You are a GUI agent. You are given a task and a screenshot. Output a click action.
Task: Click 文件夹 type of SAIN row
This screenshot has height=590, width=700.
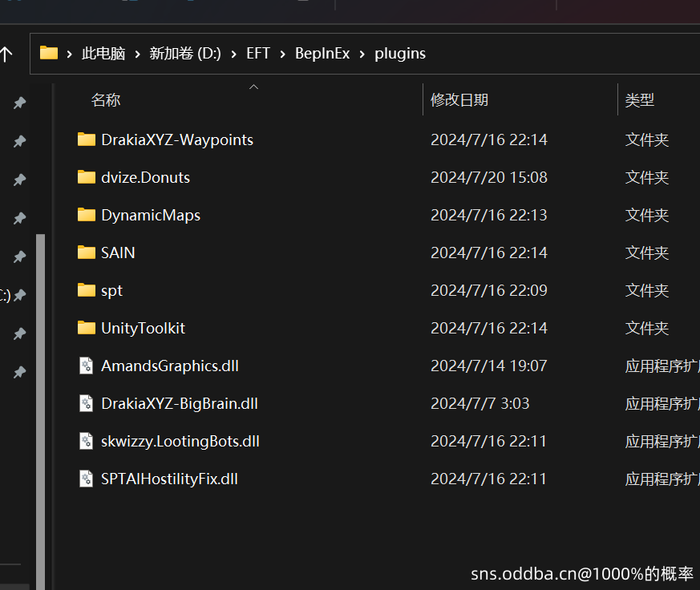coord(647,253)
